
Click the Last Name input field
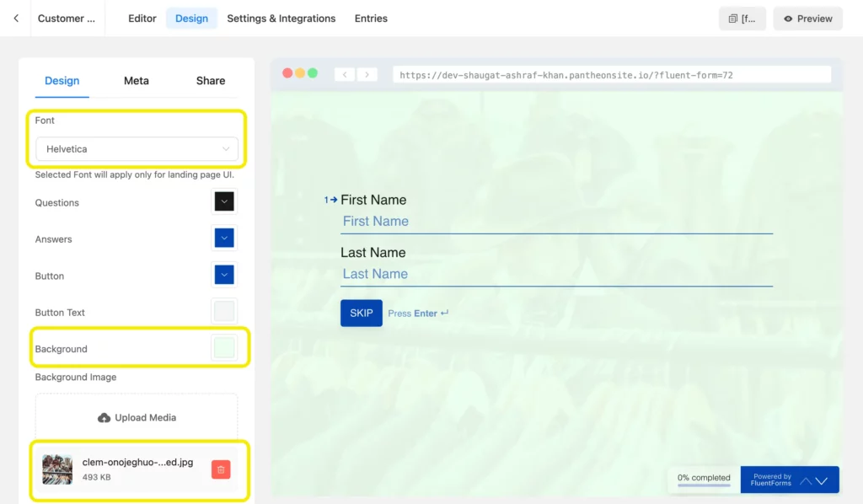pos(556,275)
